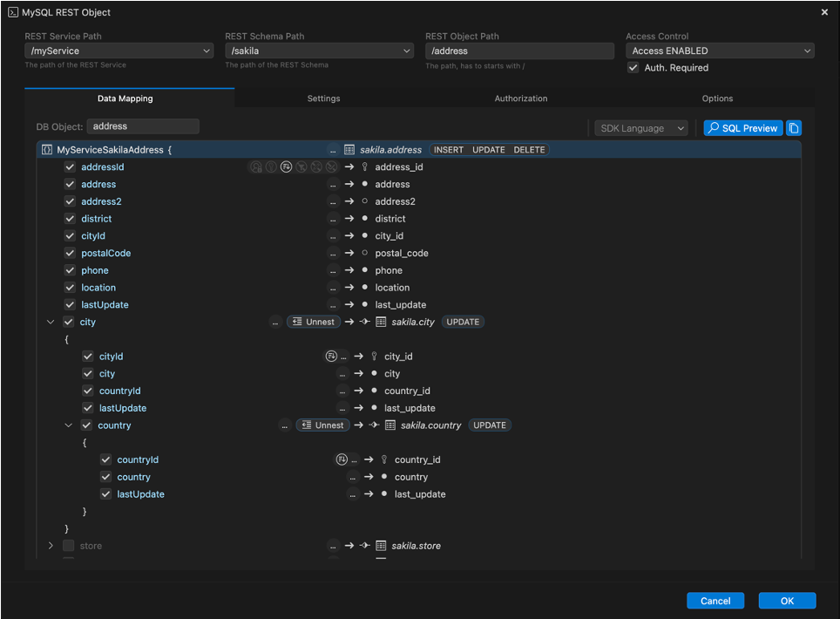This screenshot has height=619, width=840.
Task: Open the SDK Language dropdown
Action: [640, 127]
